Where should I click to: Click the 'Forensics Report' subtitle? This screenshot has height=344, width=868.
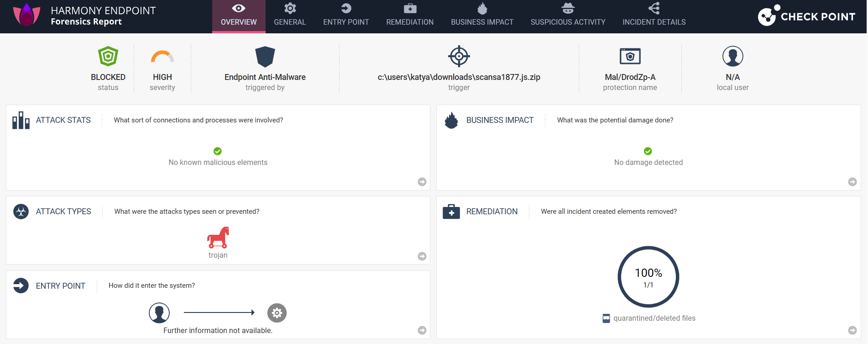pos(86,22)
